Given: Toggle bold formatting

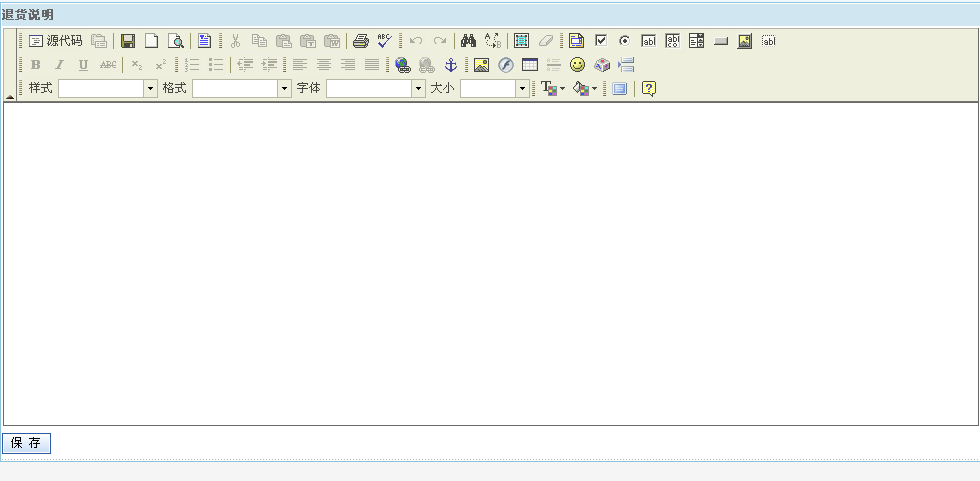Looking at the screenshot, I should 36,64.
